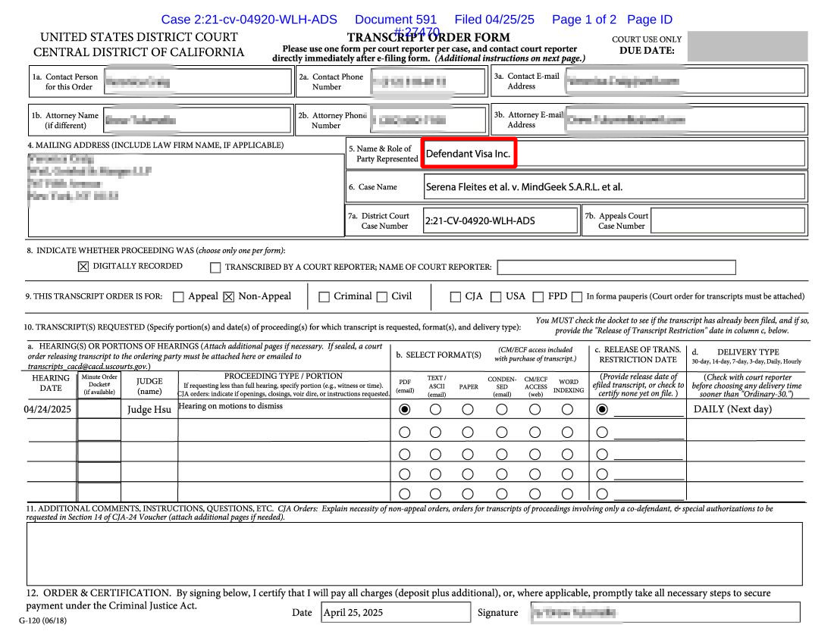Select Condensed format for 04/24/2025 hearing

pyautogui.click(x=502, y=410)
